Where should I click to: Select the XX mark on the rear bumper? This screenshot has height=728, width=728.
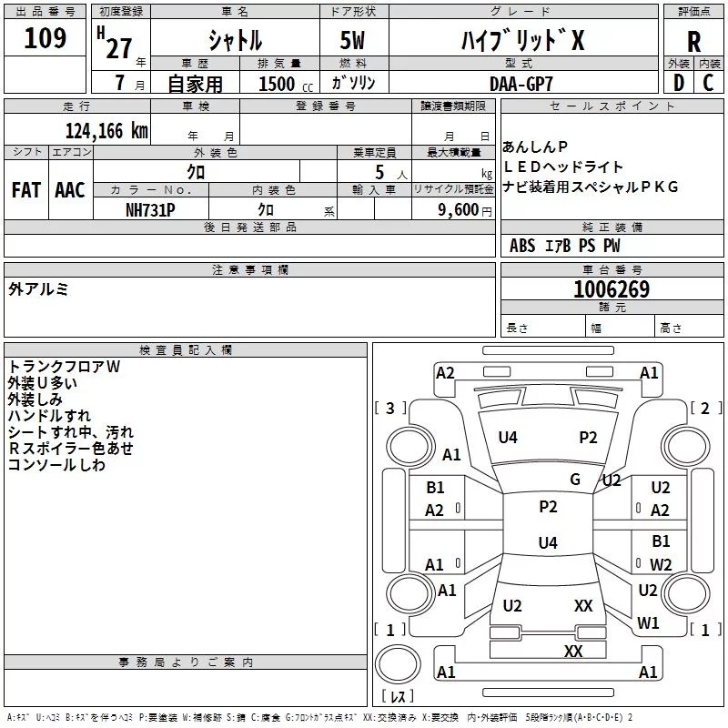(573, 651)
